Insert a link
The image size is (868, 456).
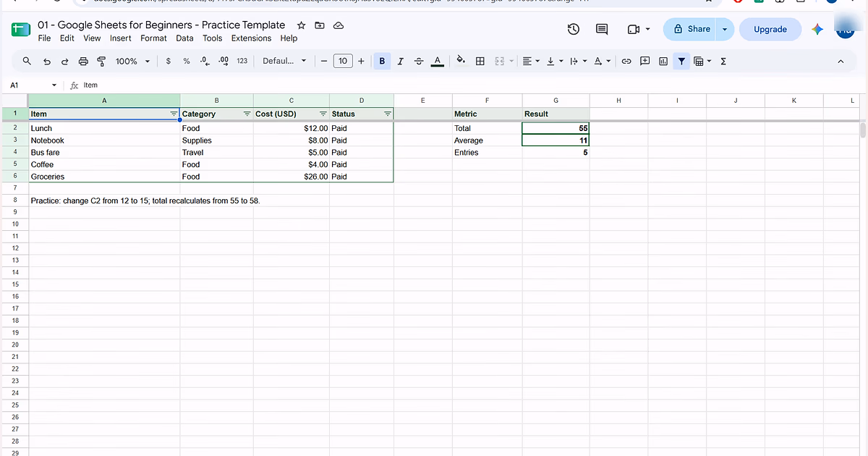(x=626, y=62)
